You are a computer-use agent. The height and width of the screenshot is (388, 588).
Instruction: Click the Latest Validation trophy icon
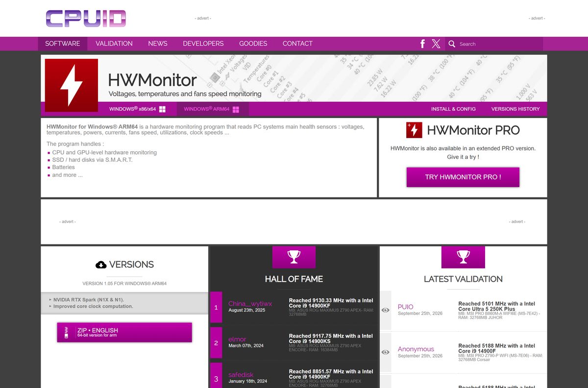[463, 257]
